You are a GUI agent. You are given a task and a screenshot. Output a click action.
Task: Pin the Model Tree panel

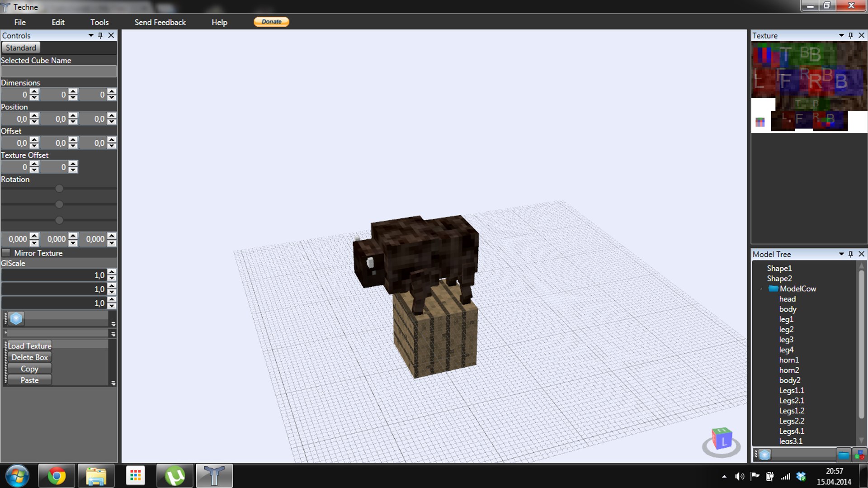[851, 254]
